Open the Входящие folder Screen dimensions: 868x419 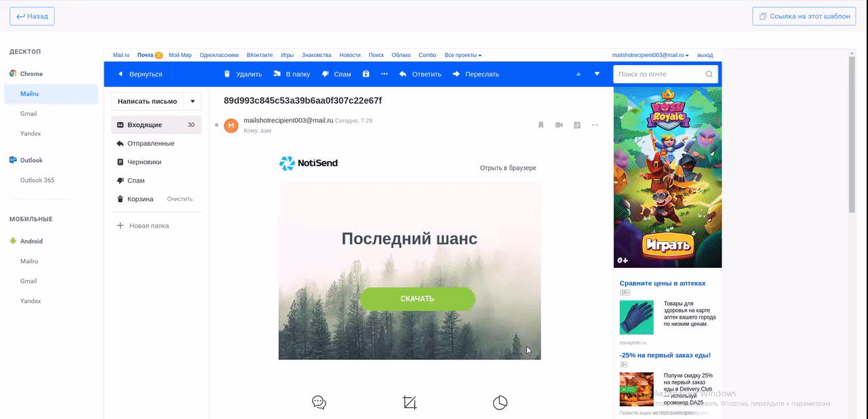156,125
